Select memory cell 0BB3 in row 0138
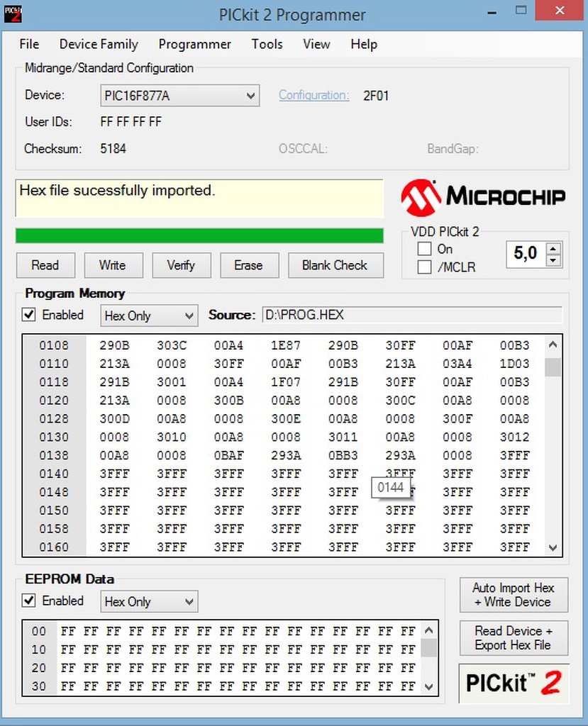This screenshot has width=588, height=726. (x=343, y=455)
